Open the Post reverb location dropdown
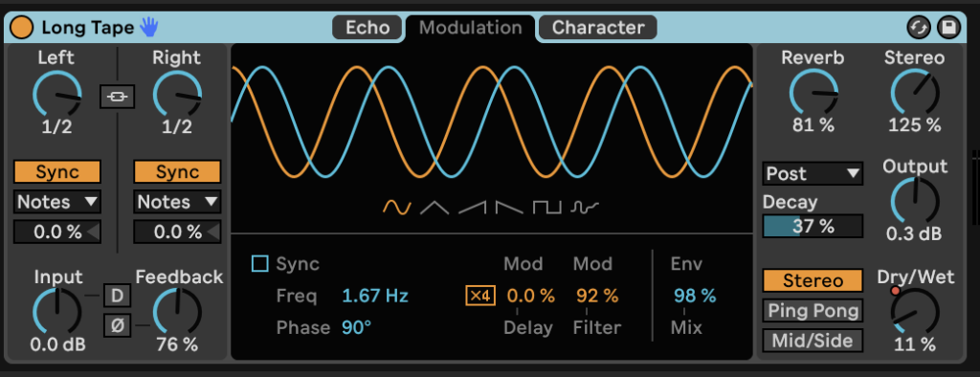This screenshot has width=980, height=377. 813,174
